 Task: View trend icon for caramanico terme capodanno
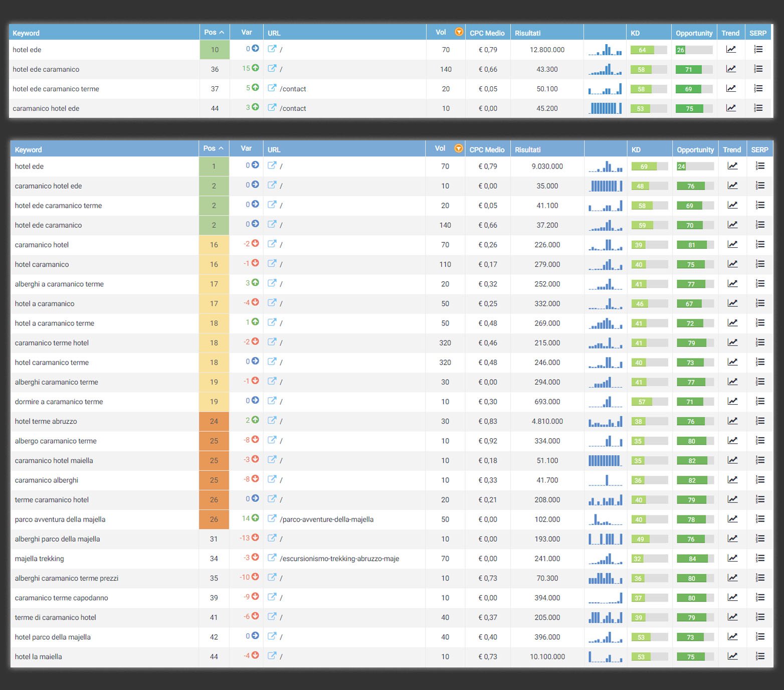tap(732, 597)
